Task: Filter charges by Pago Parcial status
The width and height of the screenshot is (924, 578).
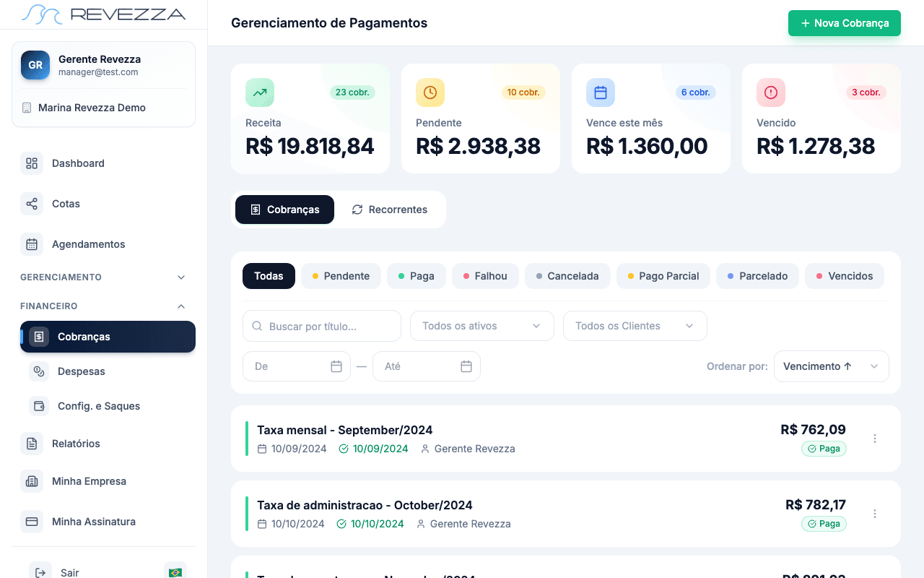Action: coord(663,276)
